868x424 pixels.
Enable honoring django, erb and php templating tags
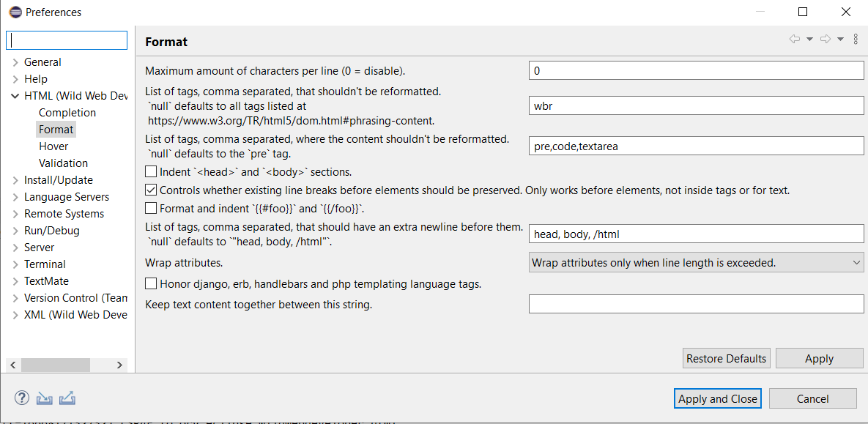click(x=150, y=283)
